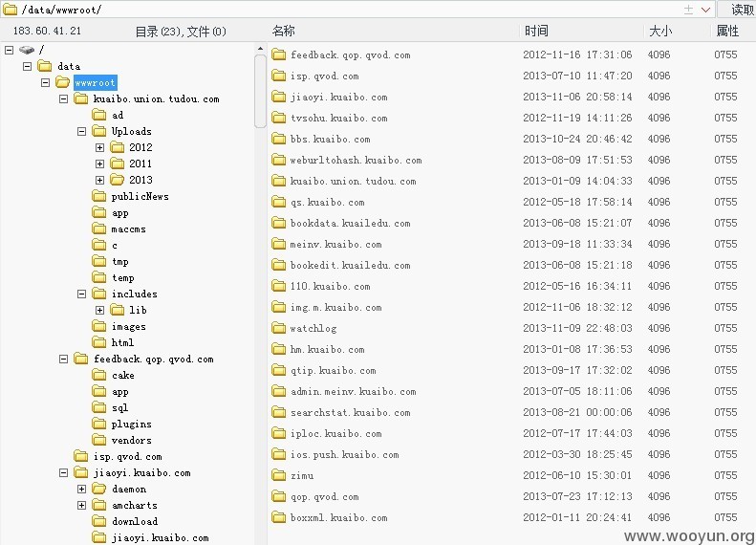Select the tmp folder in tree
This screenshot has height=545, width=756.
click(x=120, y=261)
